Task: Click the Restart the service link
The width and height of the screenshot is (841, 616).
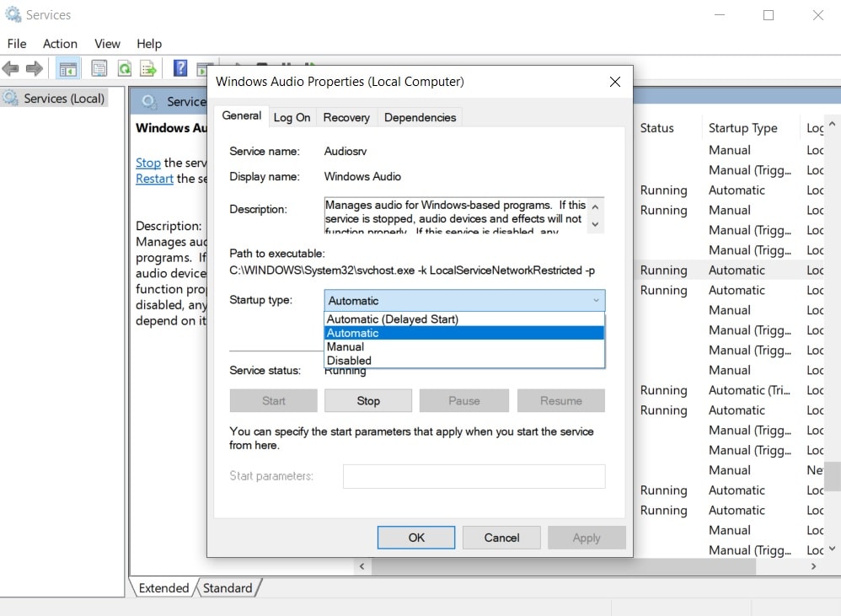Action: point(154,179)
